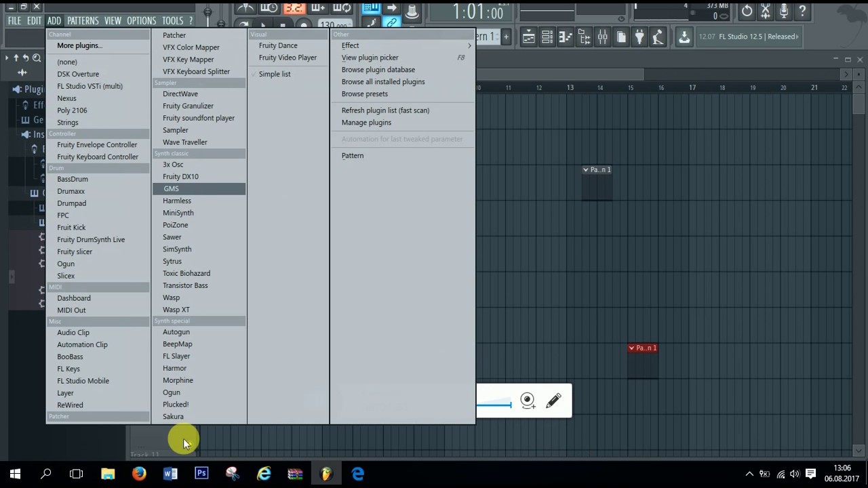Click the Windows Start button
The image size is (868, 488).
tap(15, 474)
